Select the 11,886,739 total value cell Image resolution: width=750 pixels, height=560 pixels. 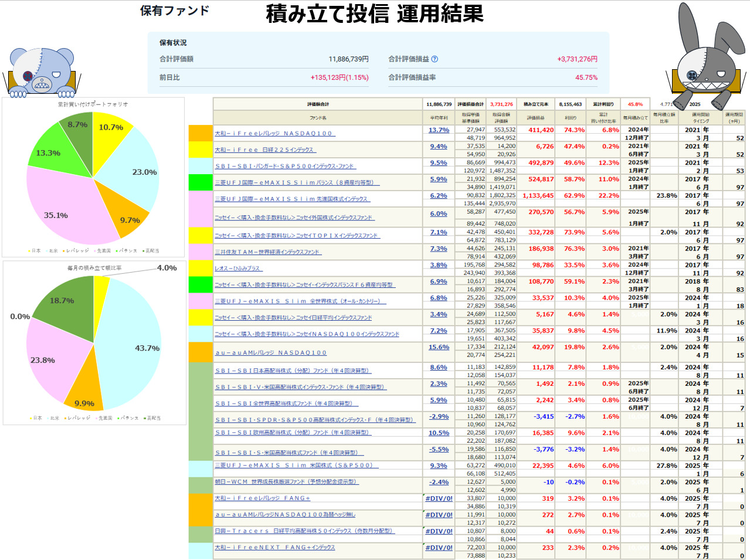pyautogui.click(x=439, y=104)
